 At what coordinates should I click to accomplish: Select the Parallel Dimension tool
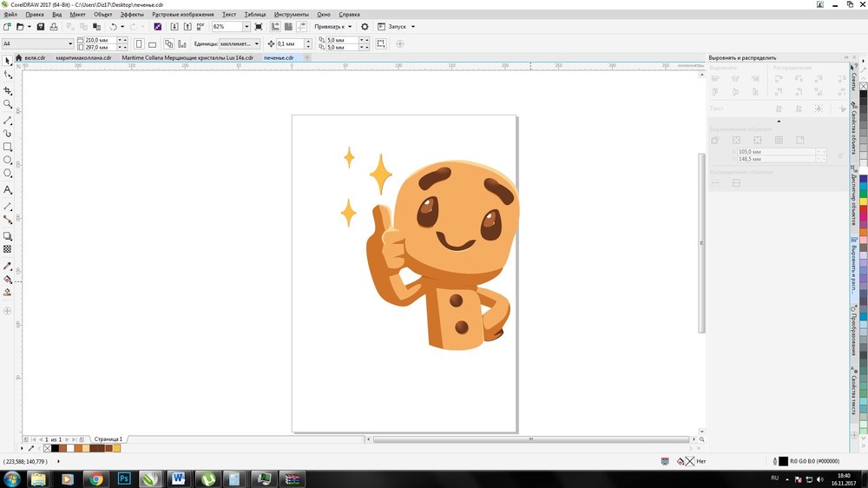[7, 206]
